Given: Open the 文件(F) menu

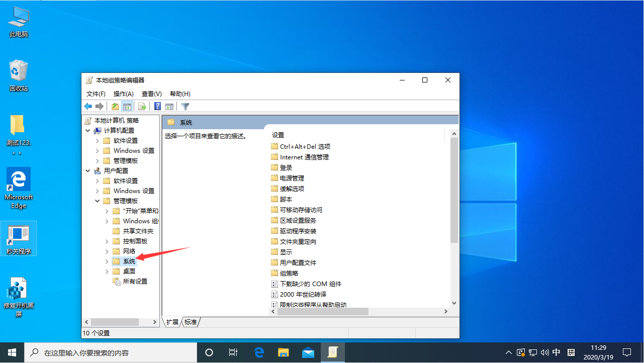Looking at the screenshot, I should coord(96,94).
